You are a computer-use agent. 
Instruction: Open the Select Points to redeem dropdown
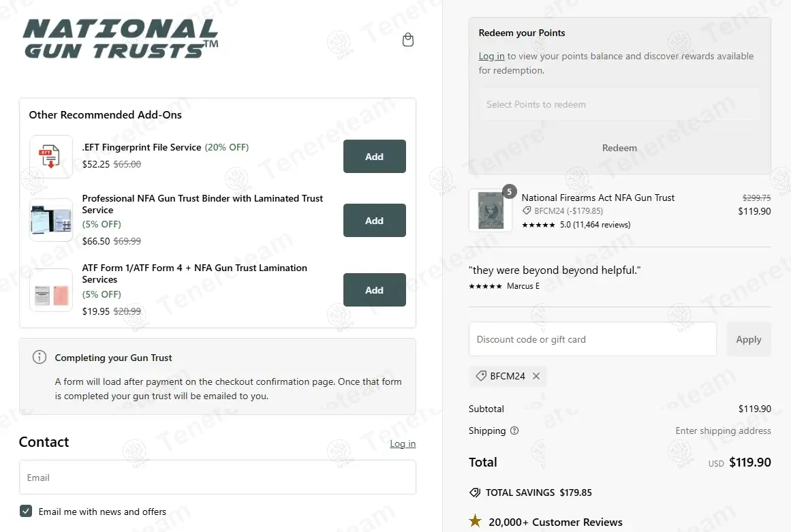point(619,104)
